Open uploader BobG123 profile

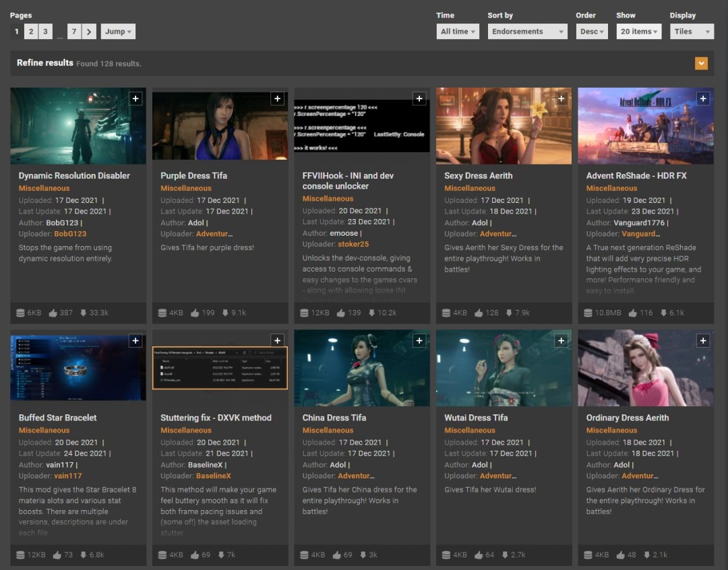(x=70, y=234)
